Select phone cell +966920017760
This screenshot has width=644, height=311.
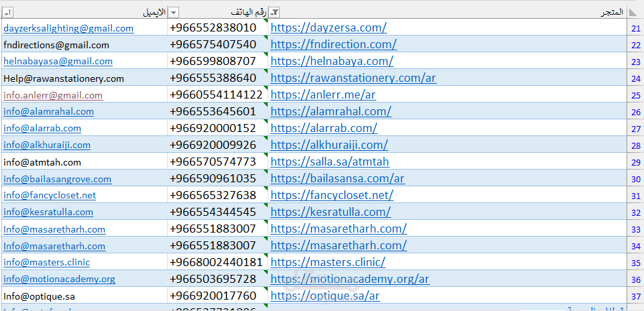coord(217,296)
